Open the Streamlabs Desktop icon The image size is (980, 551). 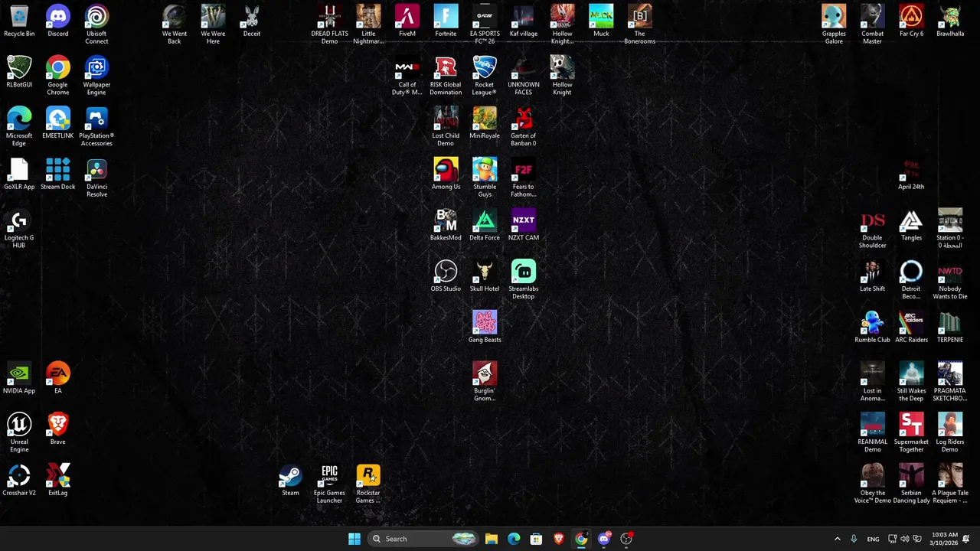coord(524,280)
